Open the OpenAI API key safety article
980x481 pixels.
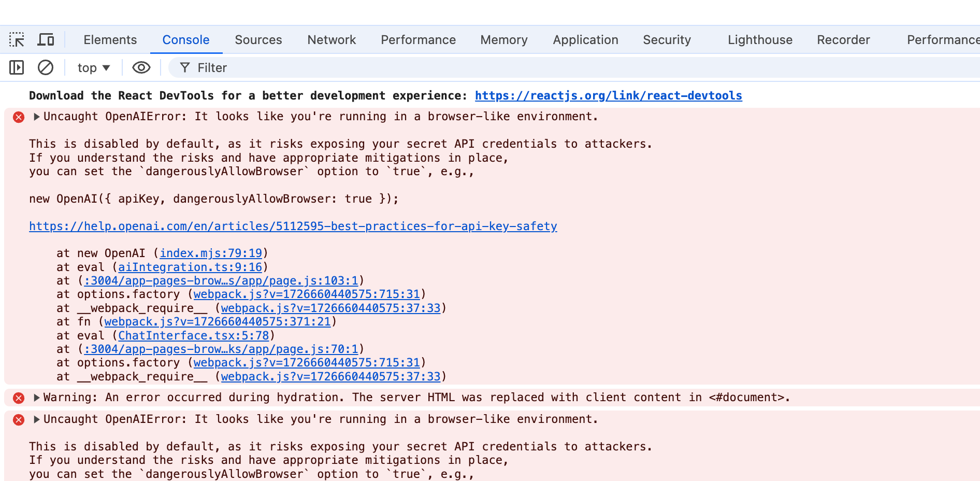coord(293,226)
